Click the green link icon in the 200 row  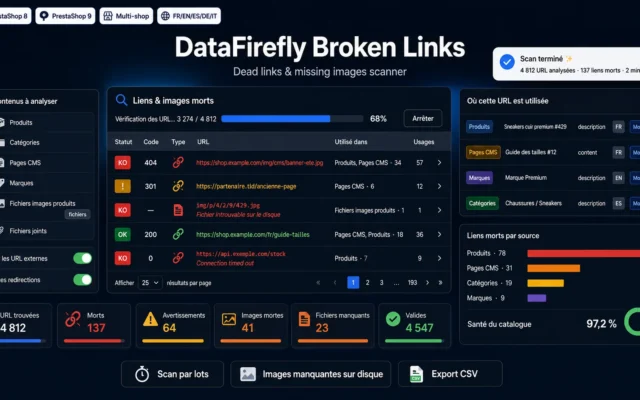point(178,234)
